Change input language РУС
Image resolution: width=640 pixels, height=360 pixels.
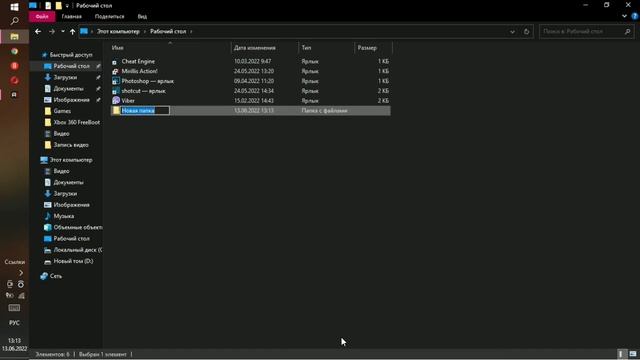point(14,323)
